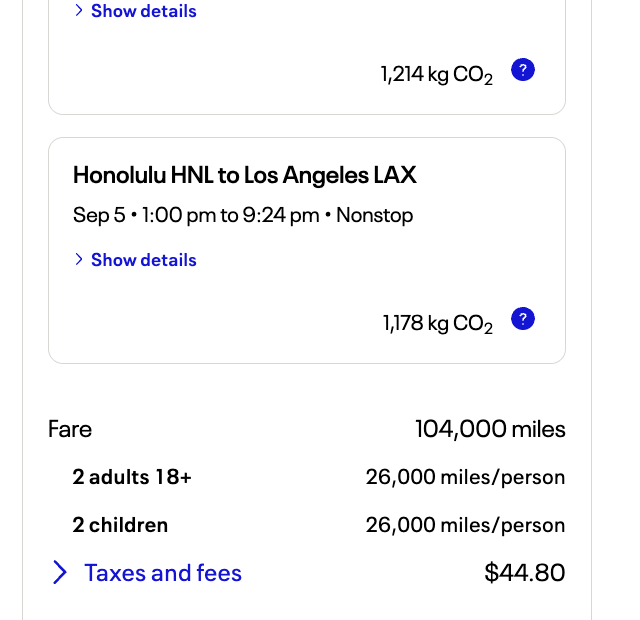640x620 pixels.
Task: Click the 104,000 miles fare total
Action: click(490, 429)
